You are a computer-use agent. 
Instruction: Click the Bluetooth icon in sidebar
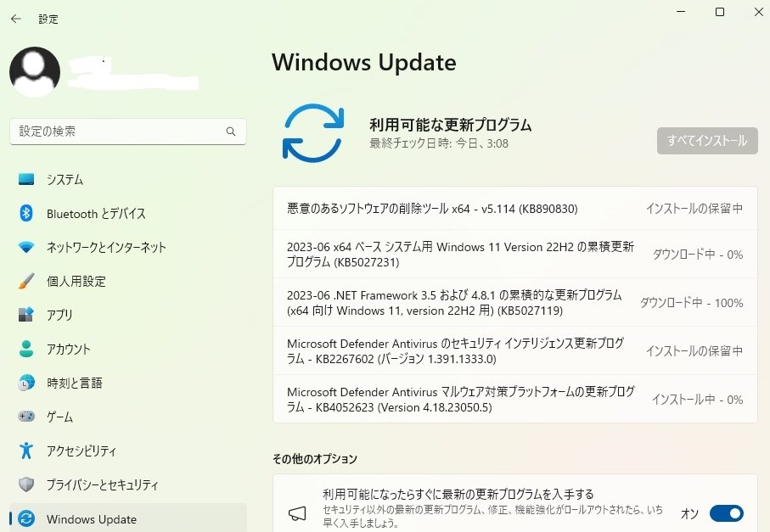(x=26, y=213)
